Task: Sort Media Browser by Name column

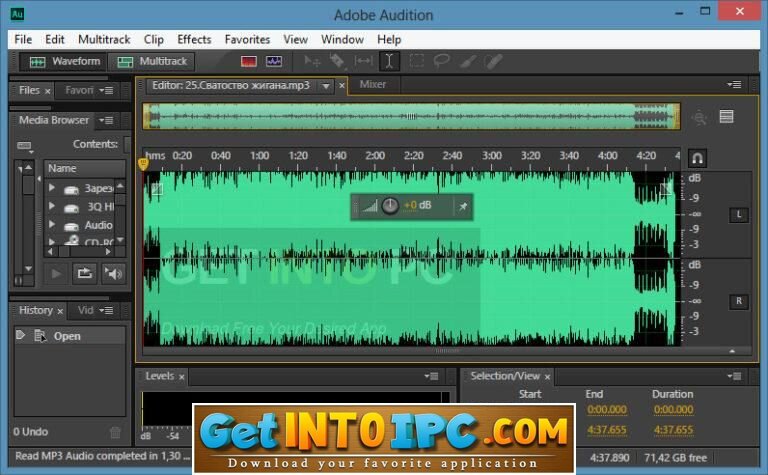Action: pos(84,168)
